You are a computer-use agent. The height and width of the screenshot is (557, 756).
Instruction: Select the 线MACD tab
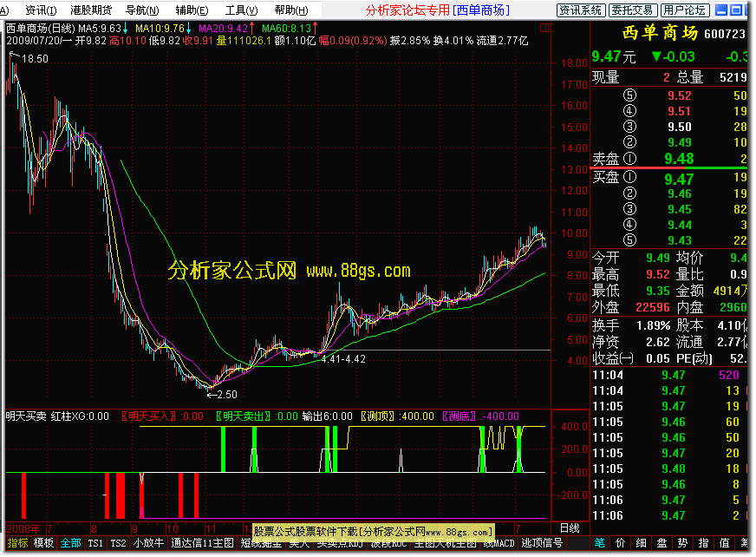[x=499, y=543]
